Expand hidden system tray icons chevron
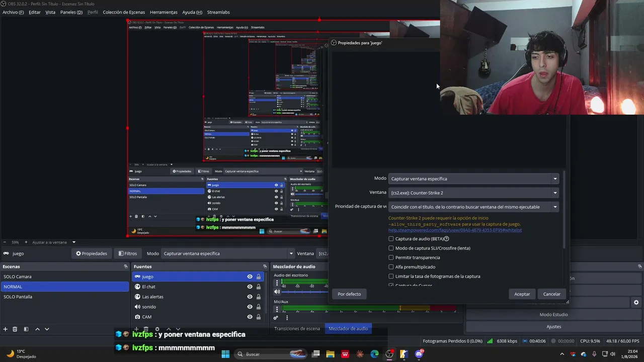The width and height of the screenshot is (644, 362). (562, 354)
